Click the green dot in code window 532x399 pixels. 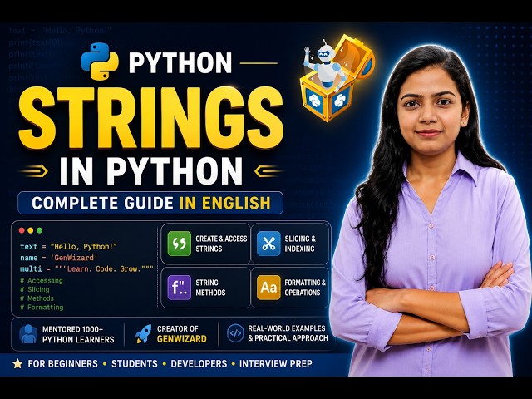click(39, 230)
